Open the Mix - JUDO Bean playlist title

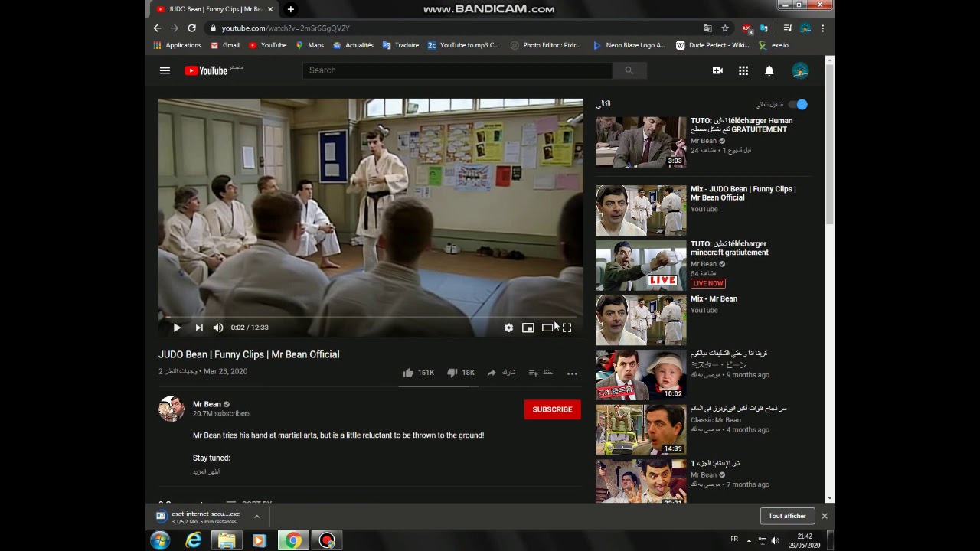(743, 193)
